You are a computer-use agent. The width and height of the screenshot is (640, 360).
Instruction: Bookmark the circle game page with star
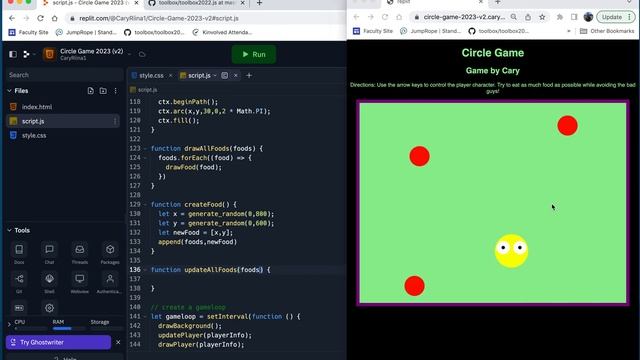point(542,17)
